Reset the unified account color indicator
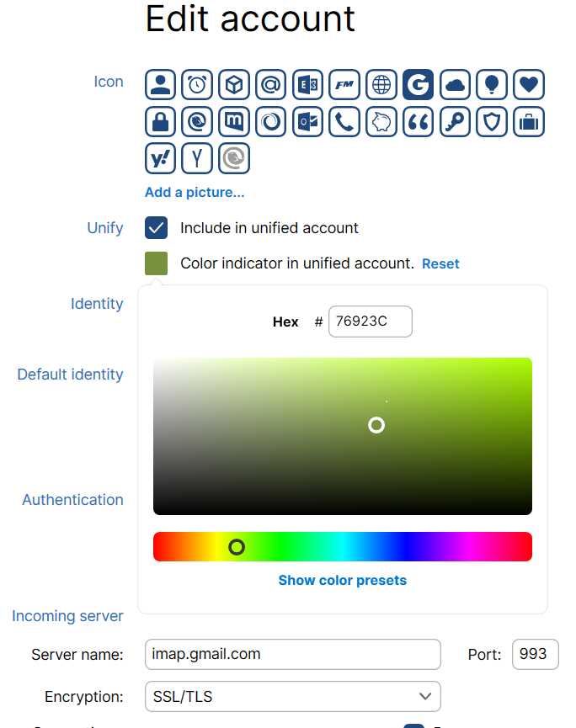This screenshot has height=728, width=576. click(440, 263)
